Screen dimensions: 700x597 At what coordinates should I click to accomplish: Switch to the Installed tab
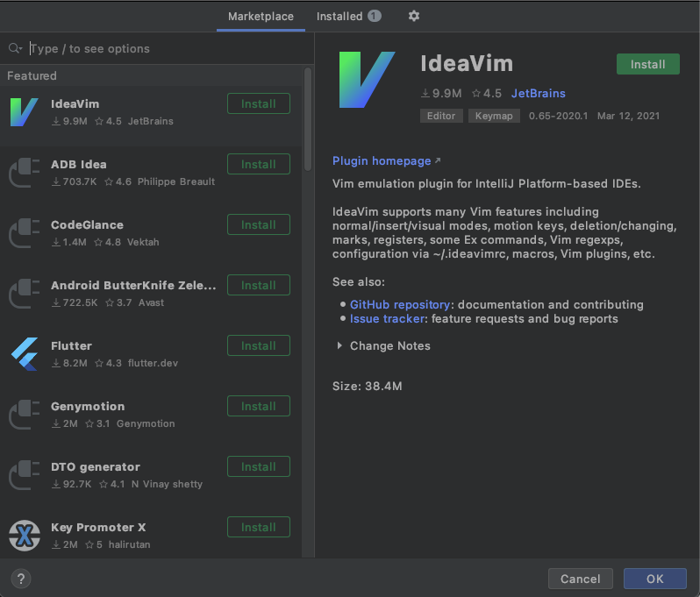coord(348,17)
